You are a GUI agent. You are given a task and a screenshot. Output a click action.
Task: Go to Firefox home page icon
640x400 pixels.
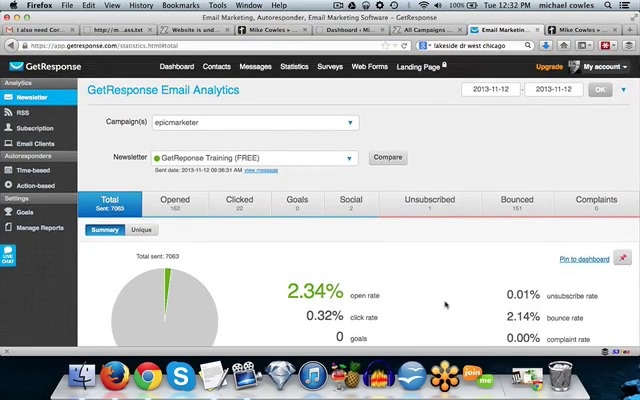(564, 46)
